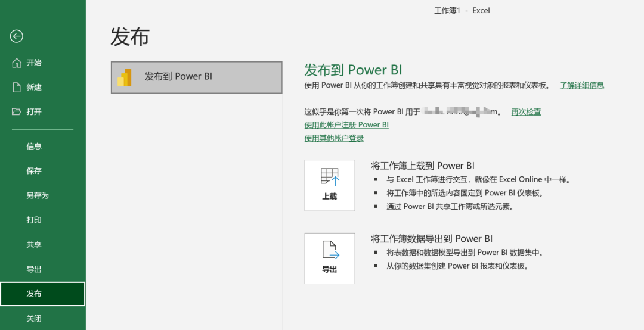This screenshot has width=644, height=330.
Task: Click the bullet 通过 Power BI 共享工作簿或所选元素
Action: (x=450, y=207)
